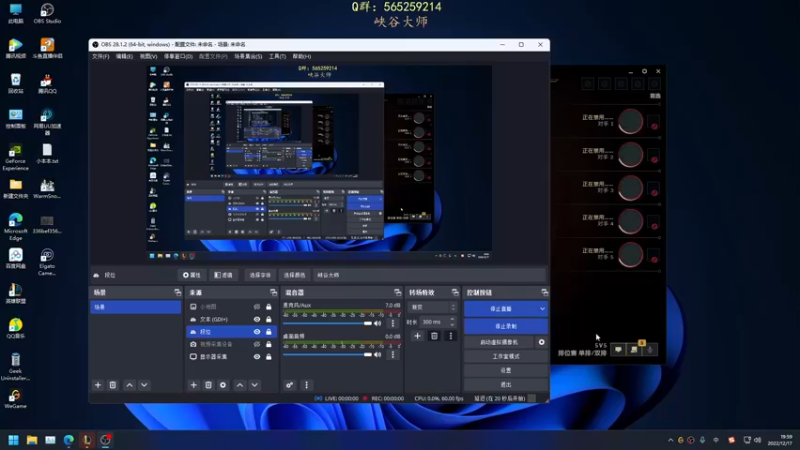Pop out the 场景 dock with its float icon
This screenshot has height=450, width=800.
(178, 292)
